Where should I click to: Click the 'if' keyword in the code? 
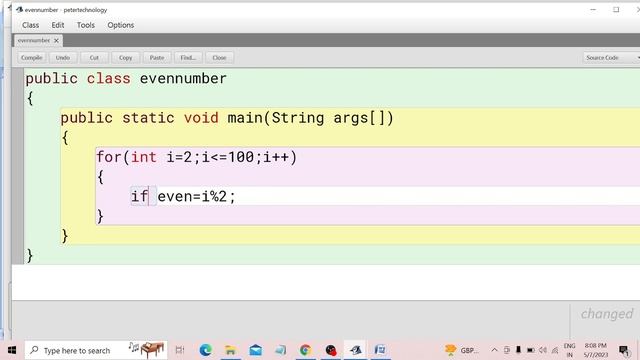[139, 196]
